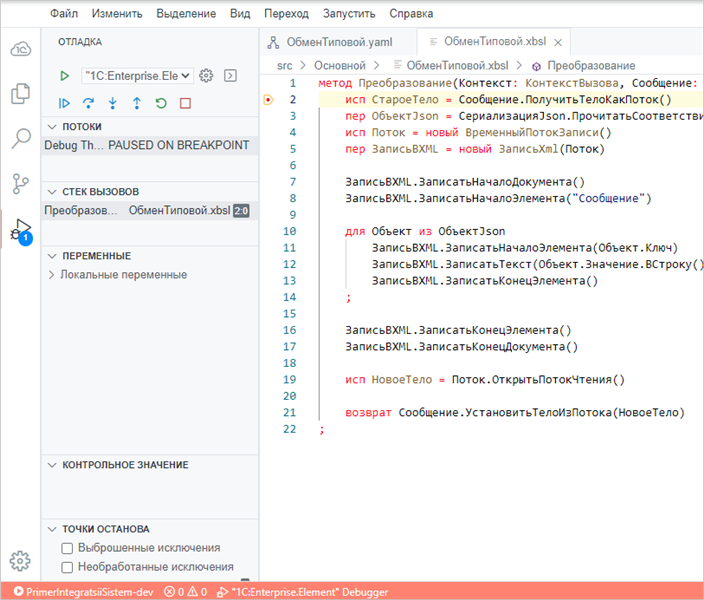Open the 1C:Enterprise.Element configuration dropdown
This screenshot has height=600, width=704.
coord(137,75)
